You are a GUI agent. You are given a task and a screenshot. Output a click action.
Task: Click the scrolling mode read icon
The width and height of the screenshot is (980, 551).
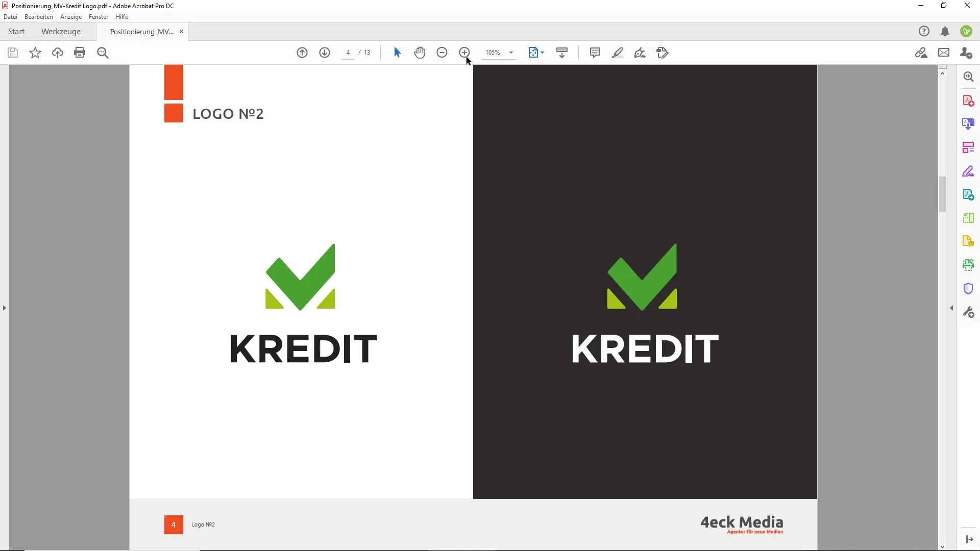(562, 53)
